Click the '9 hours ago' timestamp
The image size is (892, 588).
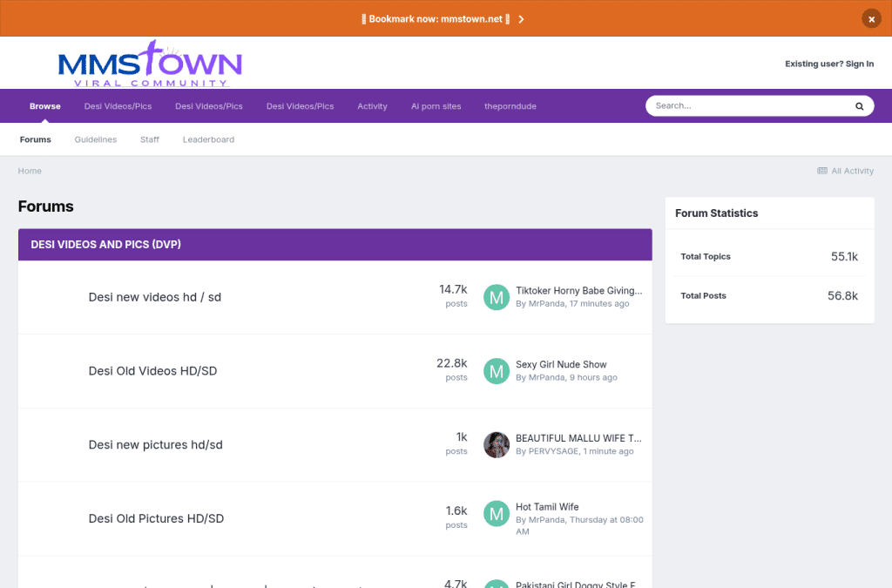[x=593, y=377]
